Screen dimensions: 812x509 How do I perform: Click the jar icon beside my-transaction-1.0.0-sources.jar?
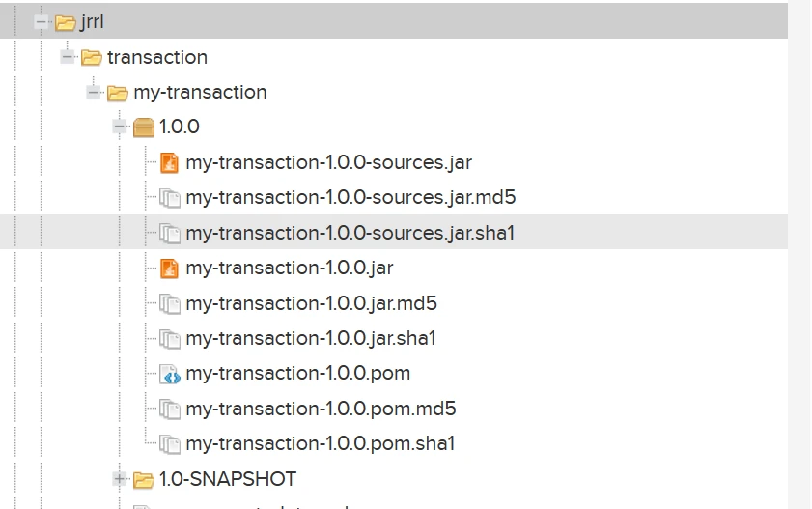pos(170,162)
